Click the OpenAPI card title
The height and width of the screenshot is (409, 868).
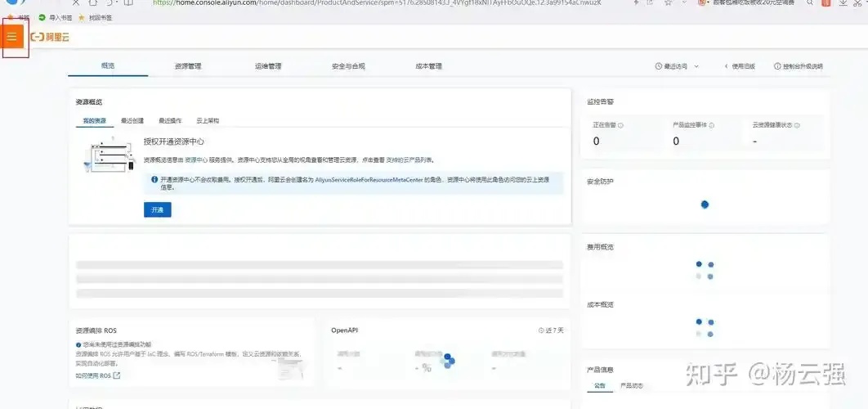344,330
